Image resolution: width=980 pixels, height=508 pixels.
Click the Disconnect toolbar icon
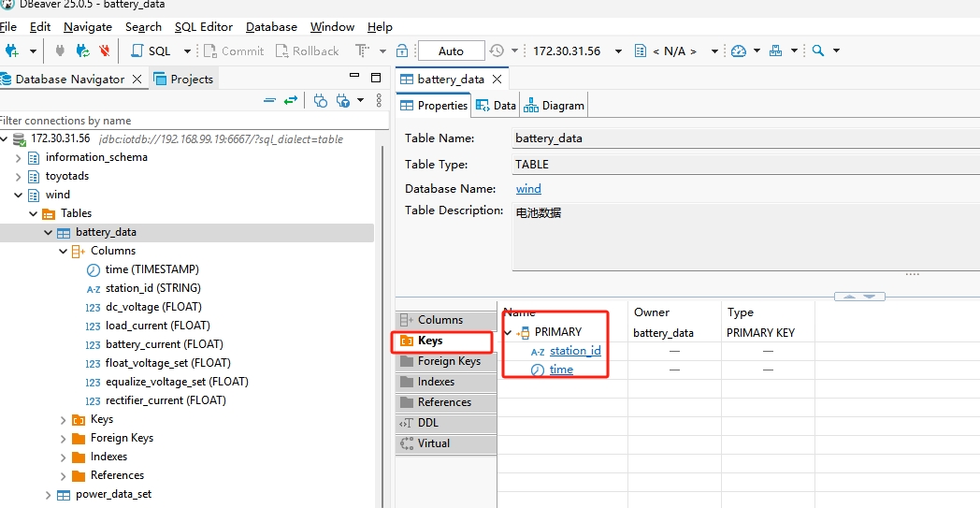click(104, 51)
